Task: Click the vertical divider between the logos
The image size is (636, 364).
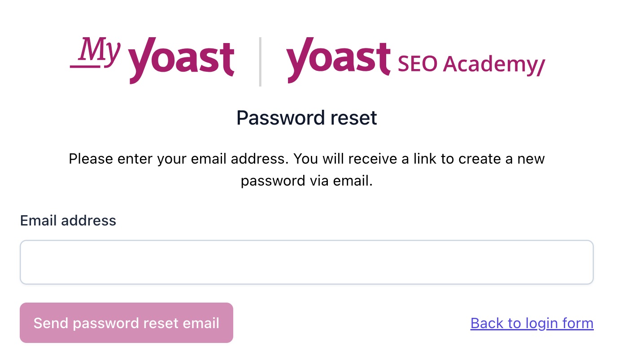Action: click(260, 61)
